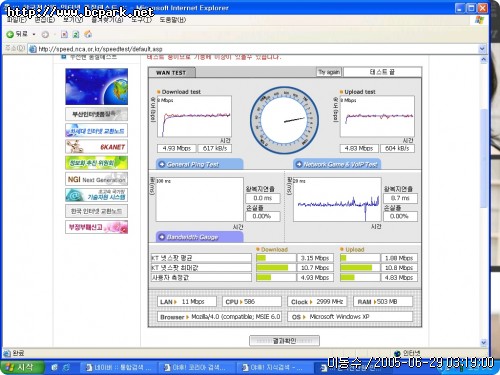This screenshot has height=375, width=500.
Task: Click the Try again button
Action: pyautogui.click(x=329, y=72)
